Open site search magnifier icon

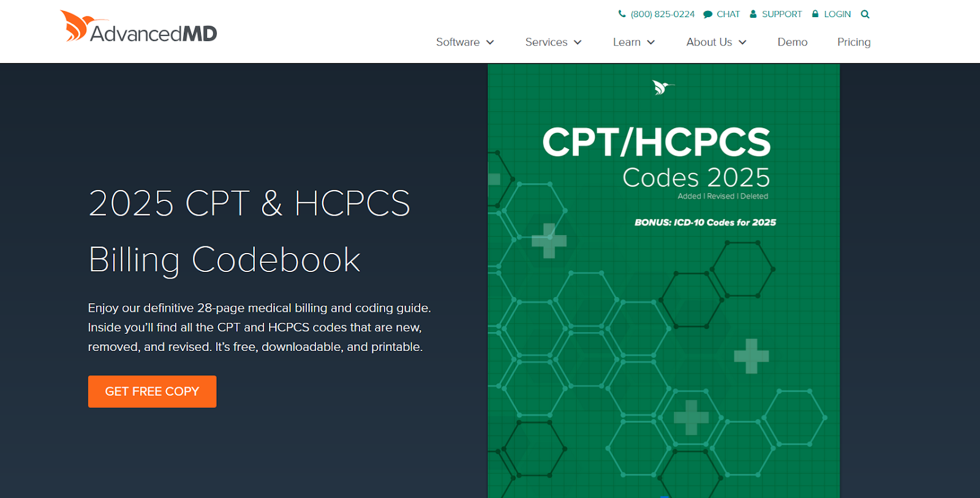tap(865, 14)
